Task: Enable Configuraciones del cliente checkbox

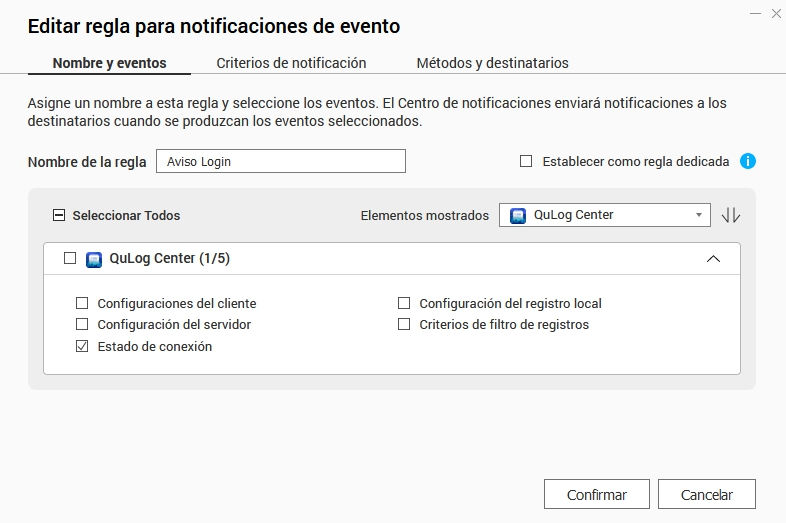Action: (82, 303)
